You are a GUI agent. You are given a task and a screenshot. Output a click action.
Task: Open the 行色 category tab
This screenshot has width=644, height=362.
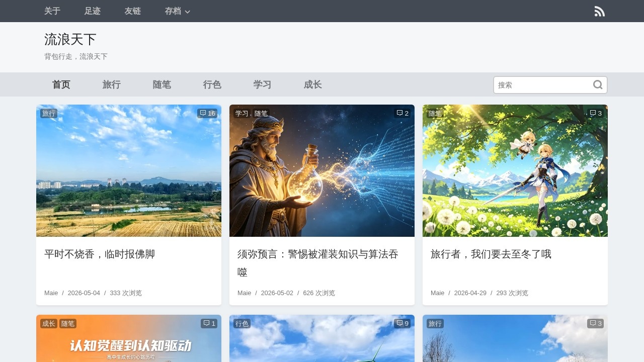tap(212, 84)
